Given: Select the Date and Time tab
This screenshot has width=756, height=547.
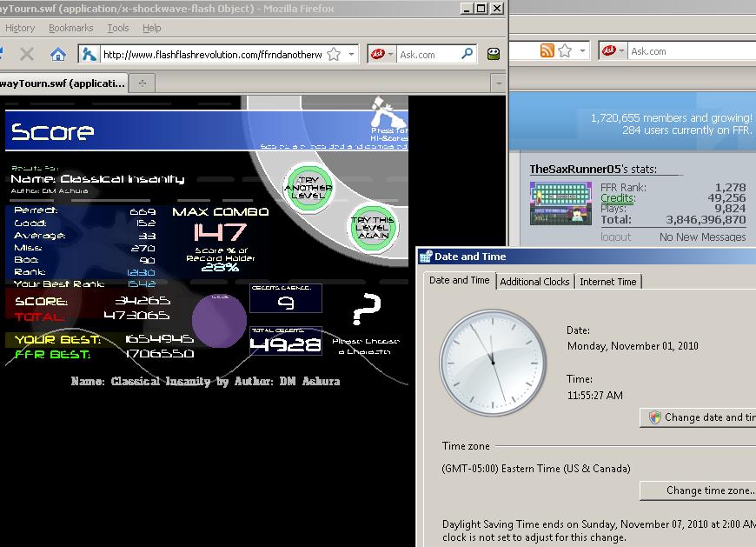Looking at the screenshot, I should tap(459, 280).
